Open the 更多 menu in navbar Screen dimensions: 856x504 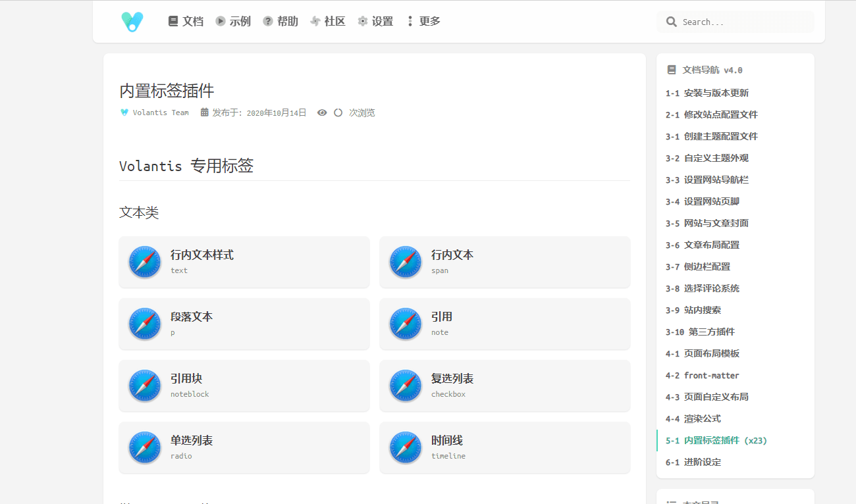(x=423, y=21)
